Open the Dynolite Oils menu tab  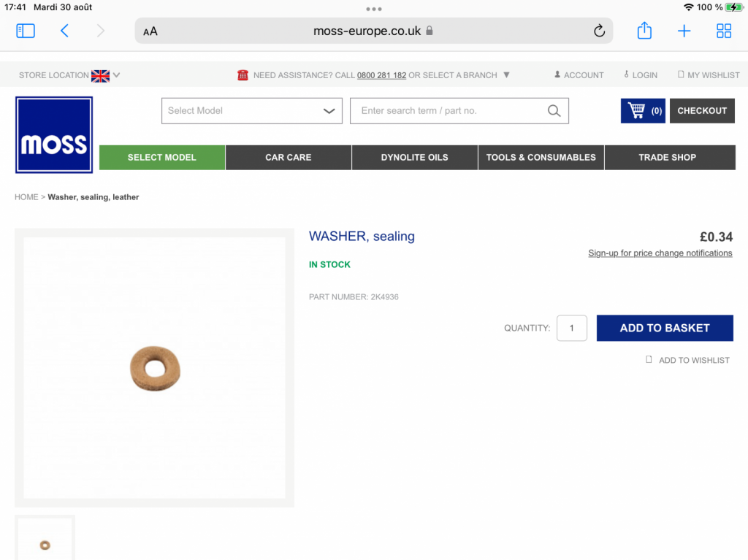(415, 158)
